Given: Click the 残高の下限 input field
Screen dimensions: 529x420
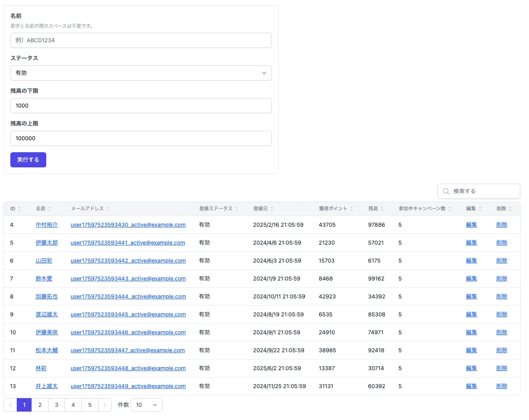Looking at the screenshot, I should [x=141, y=106].
